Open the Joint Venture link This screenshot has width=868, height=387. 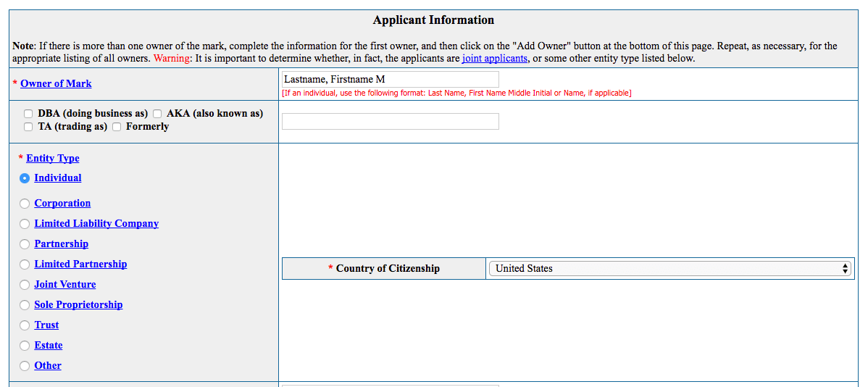click(64, 284)
